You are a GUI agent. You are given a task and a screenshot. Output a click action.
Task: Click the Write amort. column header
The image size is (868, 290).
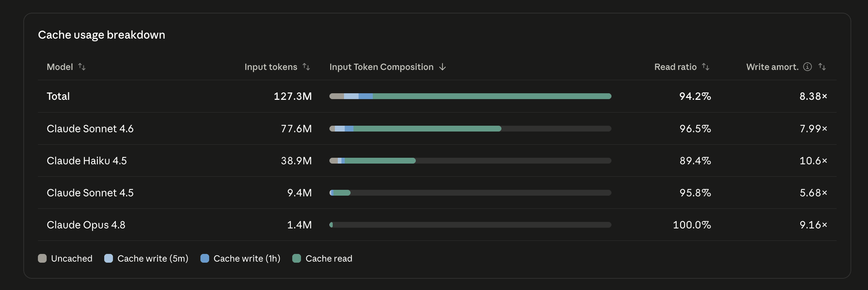click(x=772, y=67)
